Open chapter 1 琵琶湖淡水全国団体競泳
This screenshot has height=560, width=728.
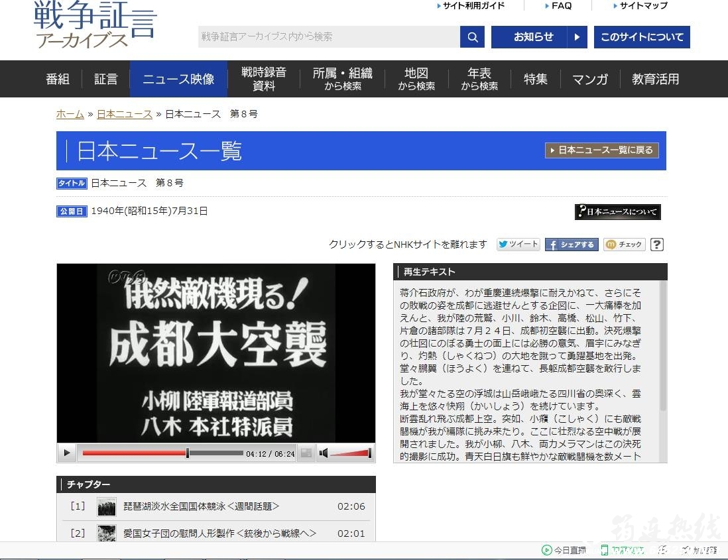(201, 506)
